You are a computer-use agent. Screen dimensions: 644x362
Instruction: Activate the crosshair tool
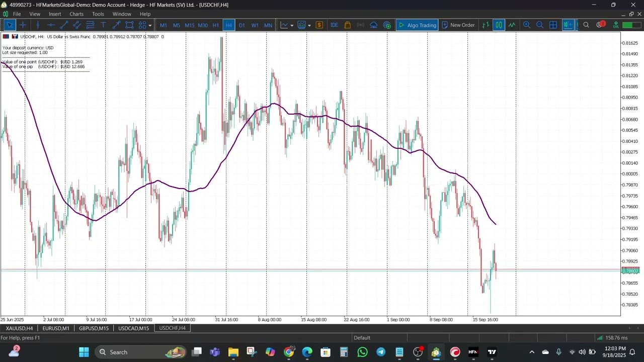[23, 25]
